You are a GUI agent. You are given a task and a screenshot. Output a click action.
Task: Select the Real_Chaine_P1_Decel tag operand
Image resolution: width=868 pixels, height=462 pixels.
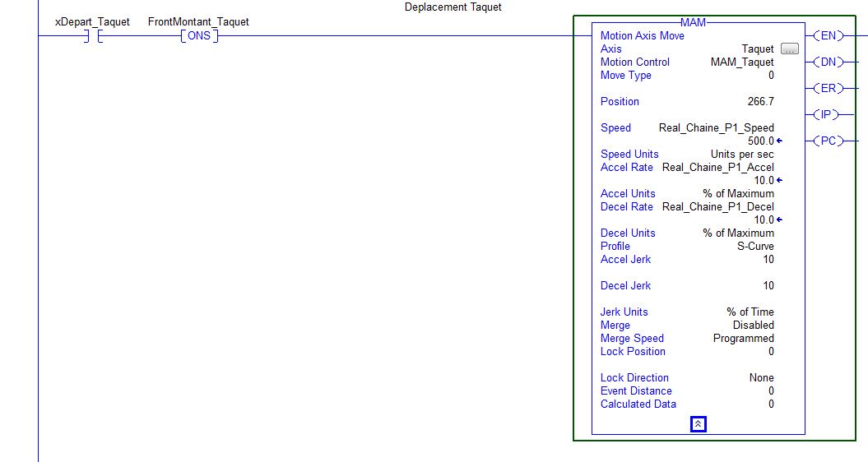coord(717,207)
